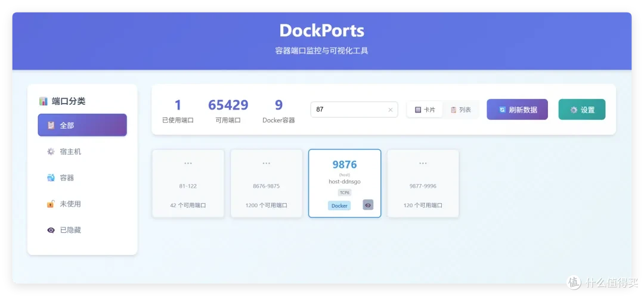Click the list icon in 列表 toggle

point(453,110)
